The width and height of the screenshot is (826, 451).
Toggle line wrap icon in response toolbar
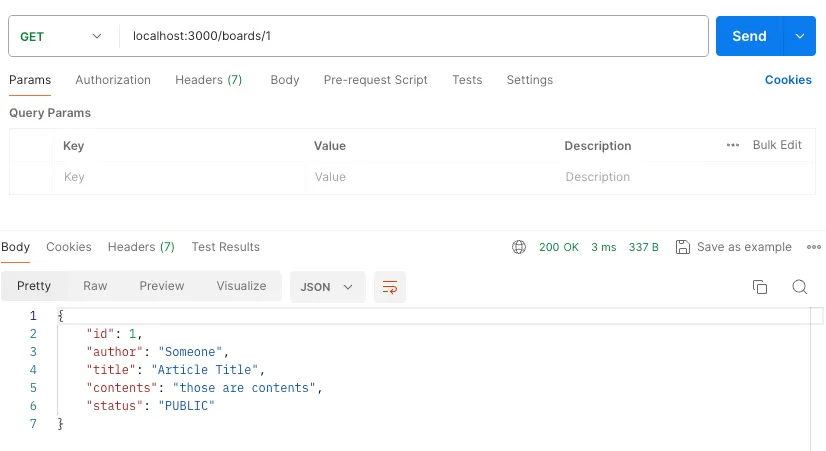coord(390,287)
